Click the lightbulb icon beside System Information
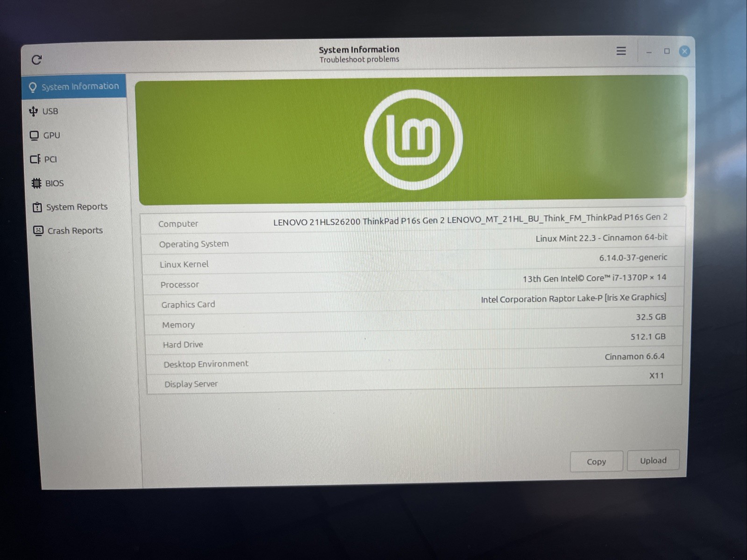747x560 pixels. point(33,87)
